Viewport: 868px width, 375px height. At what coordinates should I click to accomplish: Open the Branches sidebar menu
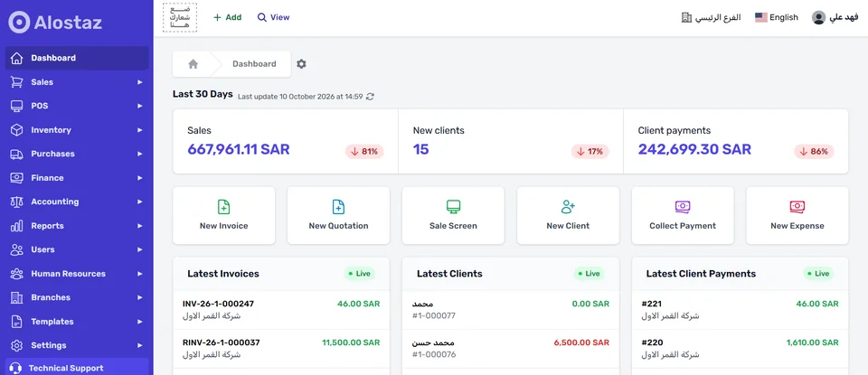77,297
